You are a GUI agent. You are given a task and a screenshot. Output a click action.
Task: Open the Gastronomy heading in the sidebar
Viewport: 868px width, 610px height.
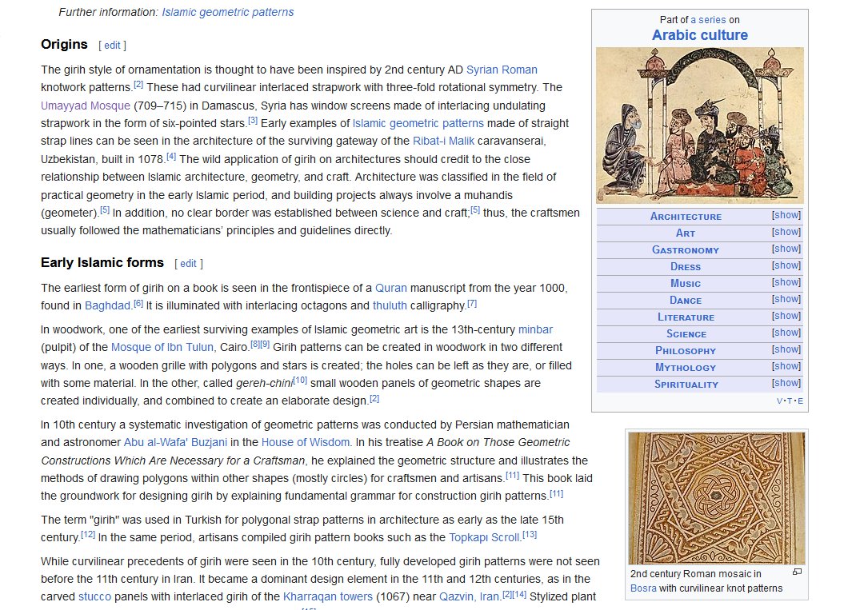pyautogui.click(x=686, y=250)
